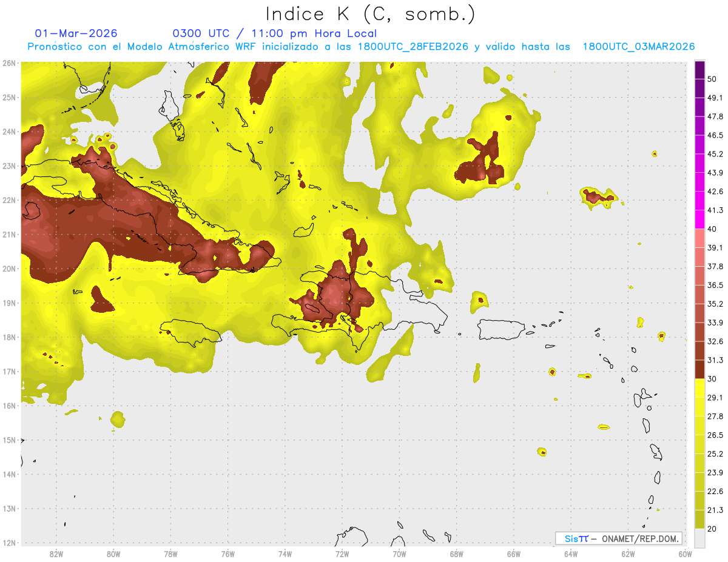The image size is (728, 562).
Task: Click the colorbar value '21.3'
Action: [715, 510]
